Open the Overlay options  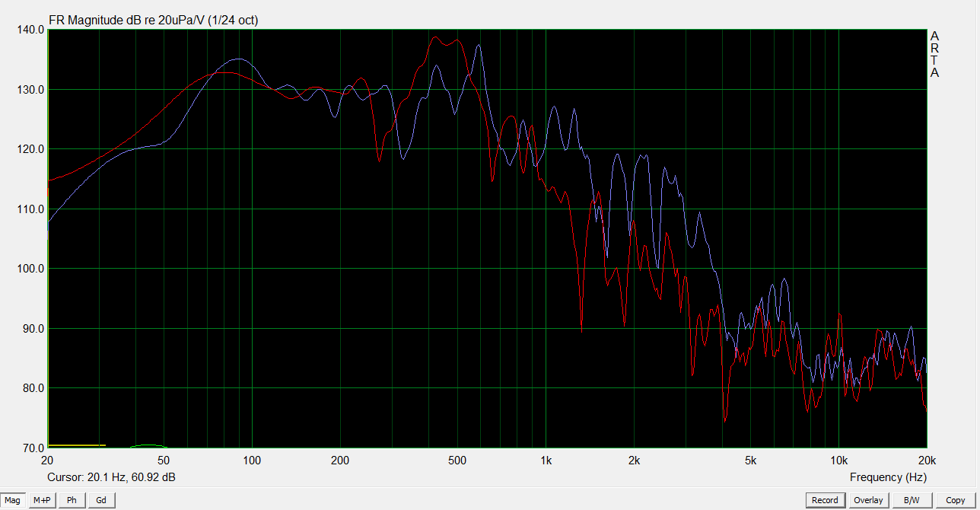(x=868, y=500)
